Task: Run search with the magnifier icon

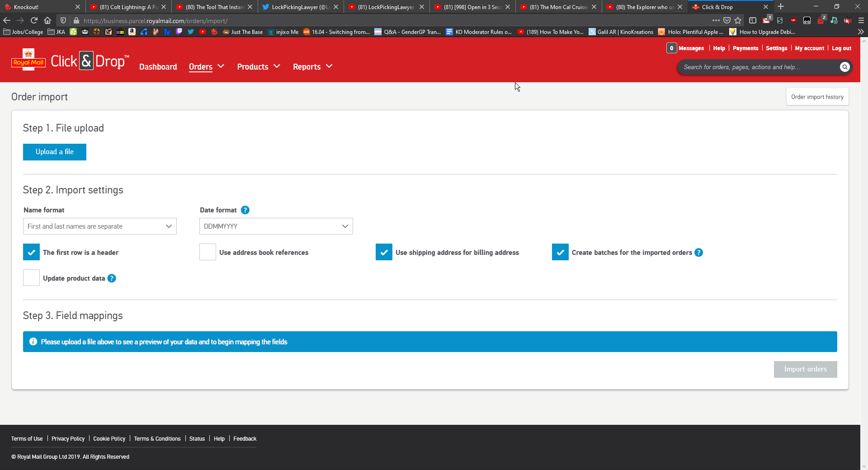Action: [844, 67]
